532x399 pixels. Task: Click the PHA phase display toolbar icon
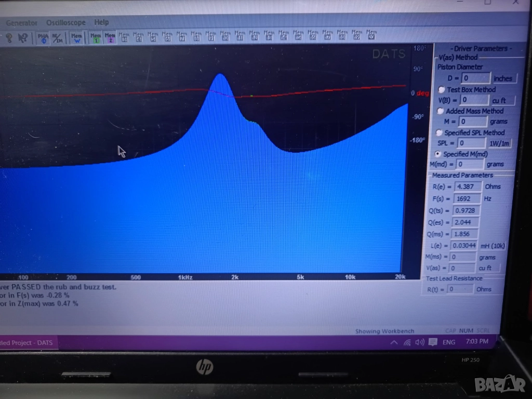tap(43, 38)
